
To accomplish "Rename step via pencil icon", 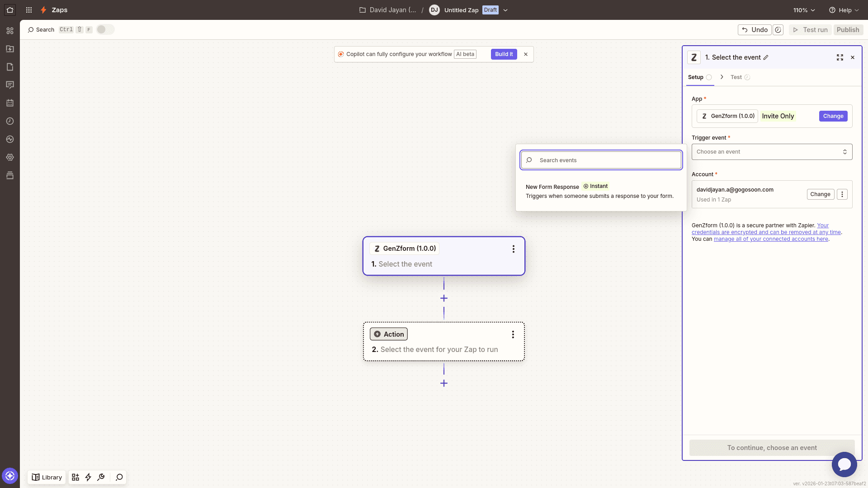I will 766,57.
